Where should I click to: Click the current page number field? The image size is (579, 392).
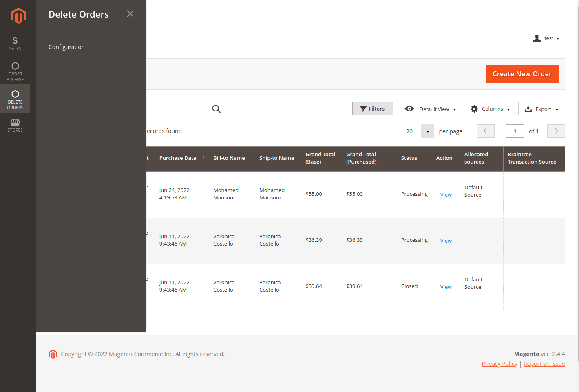coord(515,131)
